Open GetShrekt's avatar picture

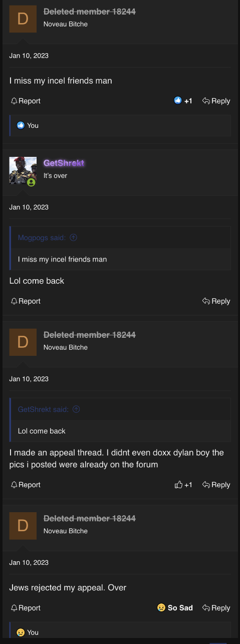coord(23,170)
